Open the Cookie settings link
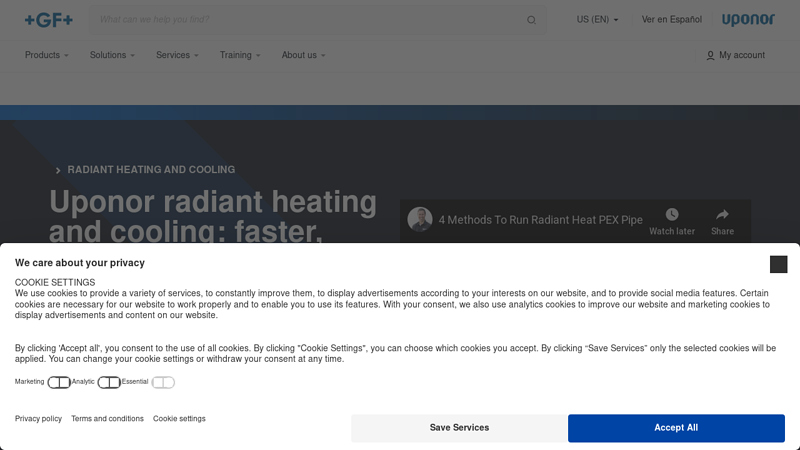 (179, 419)
